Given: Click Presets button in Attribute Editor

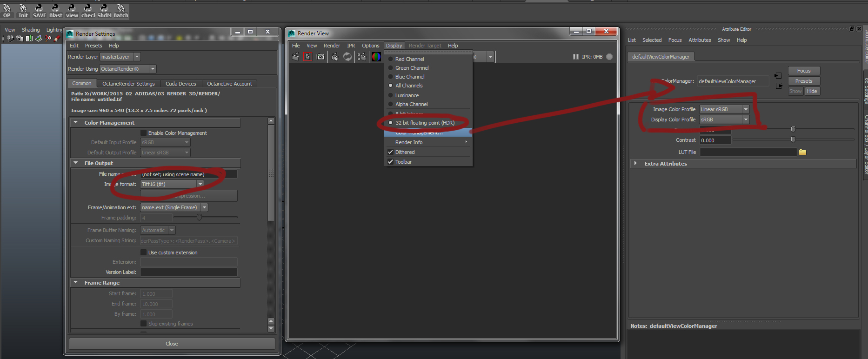Looking at the screenshot, I should pos(804,81).
